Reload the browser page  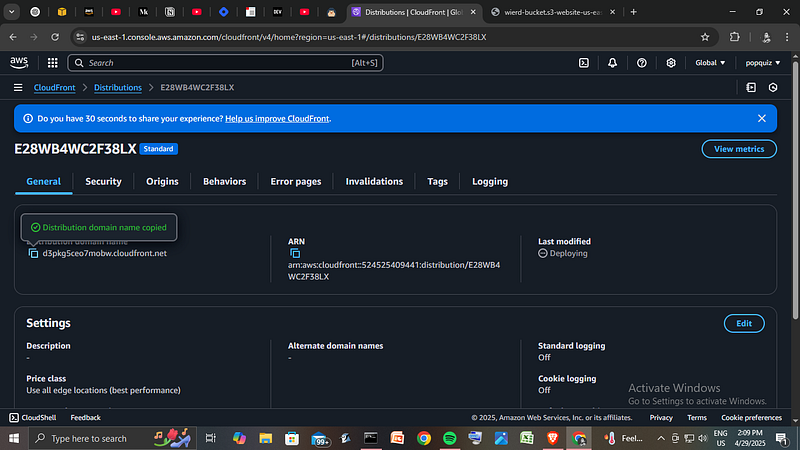pyautogui.click(x=55, y=37)
